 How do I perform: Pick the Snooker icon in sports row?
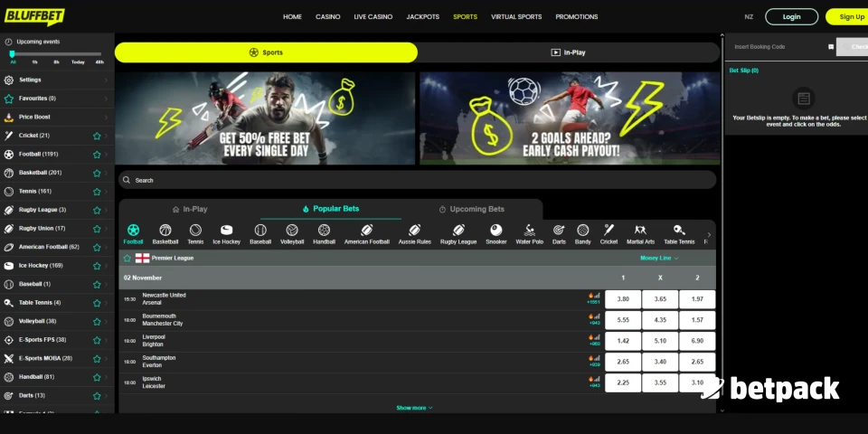(496, 231)
